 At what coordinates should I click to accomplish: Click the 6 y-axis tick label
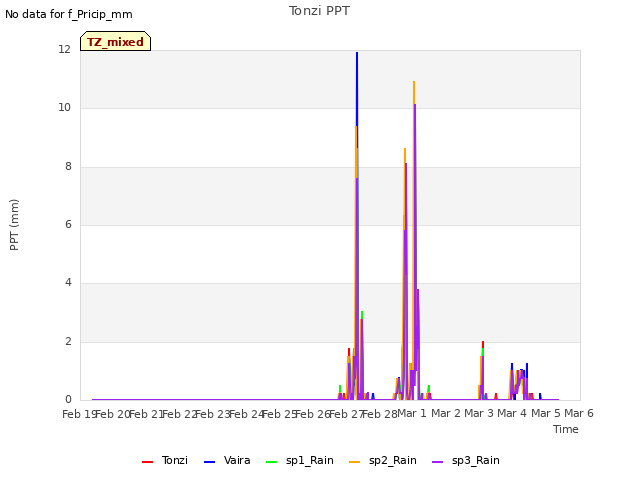tap(68, 224)
